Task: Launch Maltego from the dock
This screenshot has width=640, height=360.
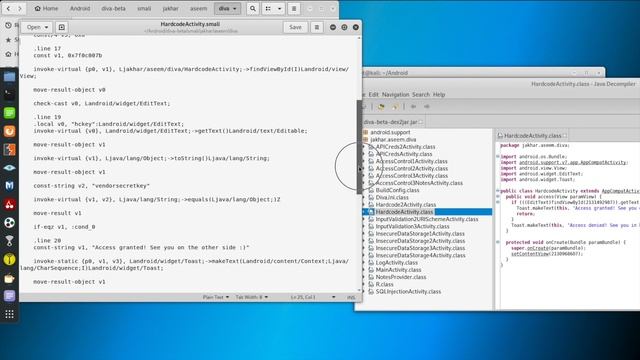Action: point(9,186)
